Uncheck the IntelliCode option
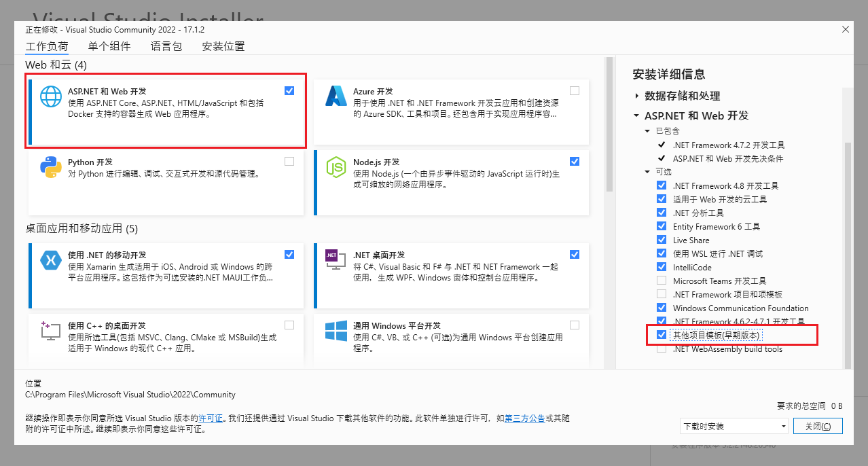 [x=662, y=267]
